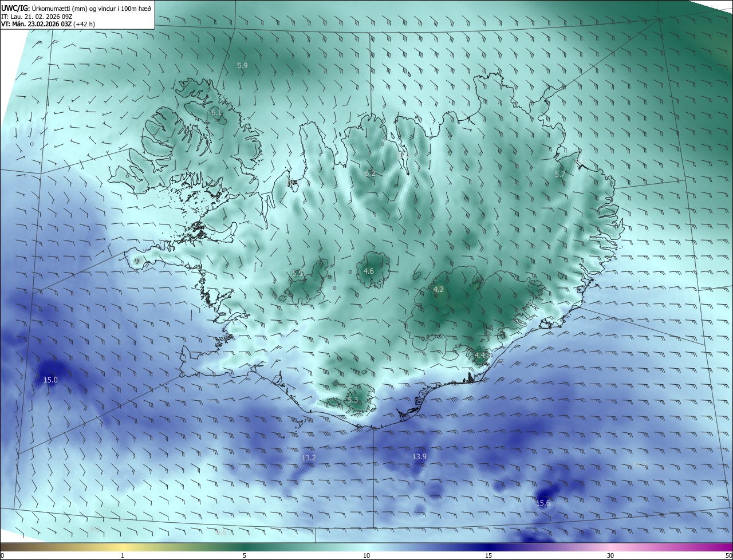This screenshot has height=560, width=733.
Task: Click the 5.9 value north of Westfjords
Action: click(242, 66)
